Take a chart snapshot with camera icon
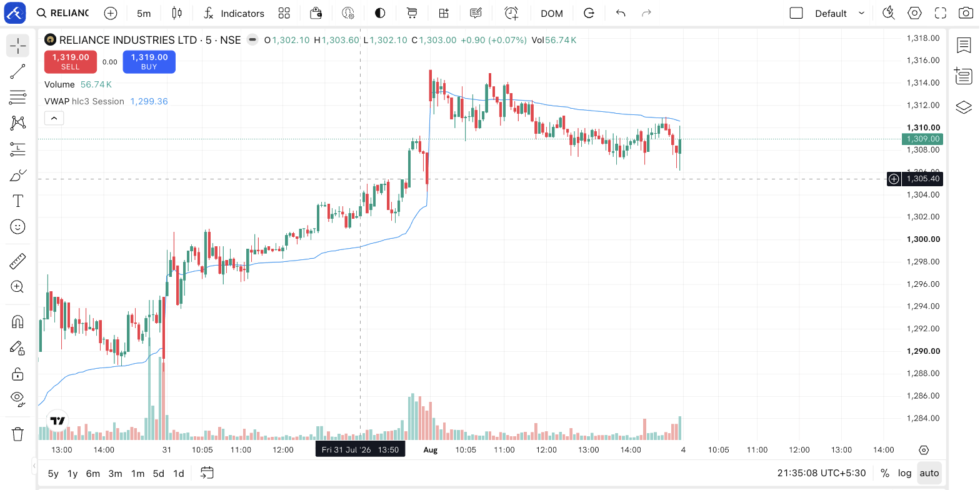Viewport: 980px width, 490px height. coord(966,13)
